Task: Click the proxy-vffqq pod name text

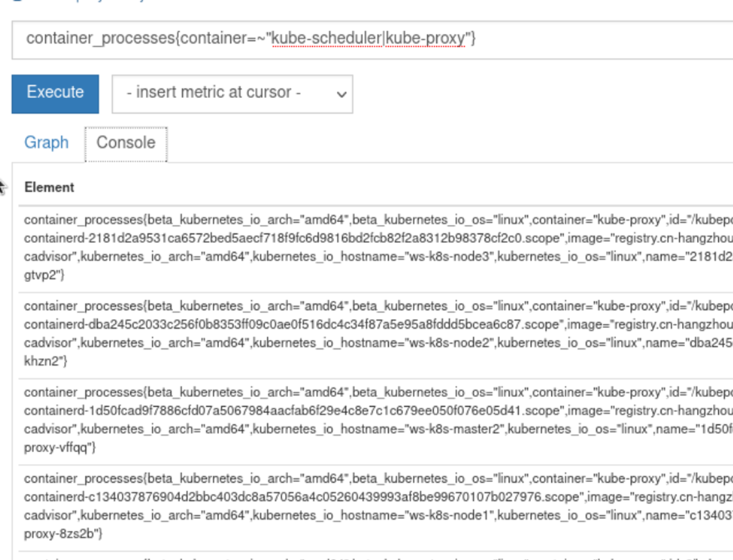Action: (59, 448)
